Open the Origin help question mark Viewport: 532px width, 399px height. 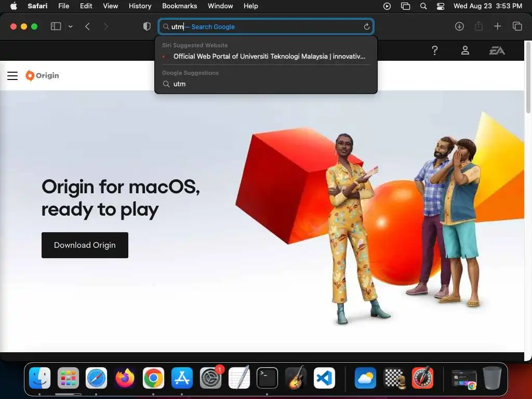[435, 50]
